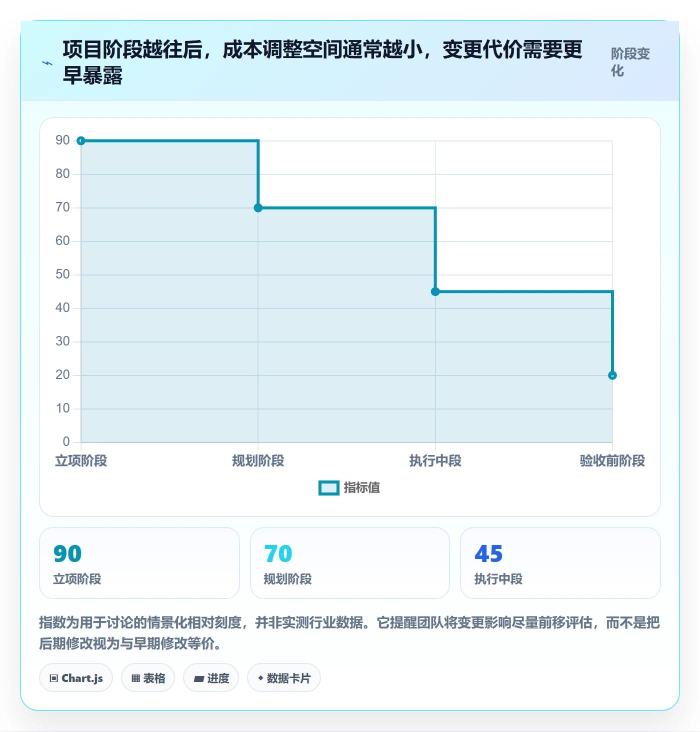
Task: Click the description paragraph starting 指数为用于讨论
Action: click(x=349, y=633)
